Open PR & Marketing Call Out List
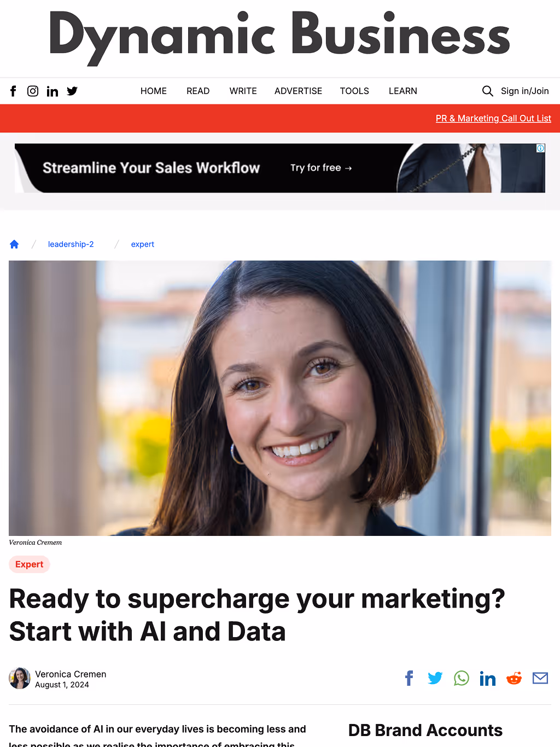Image resolution: width=560 pixels, height=747 pixels. 493,118
